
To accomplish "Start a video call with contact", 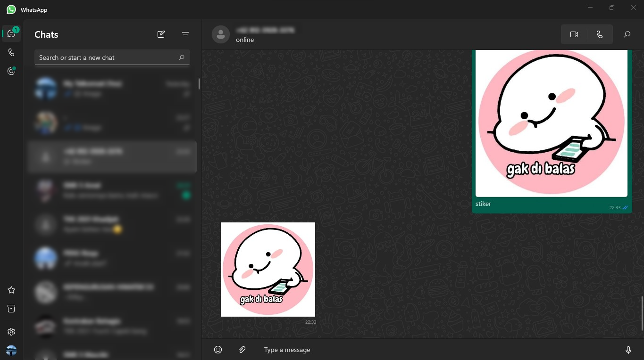I will click(574, 34).
